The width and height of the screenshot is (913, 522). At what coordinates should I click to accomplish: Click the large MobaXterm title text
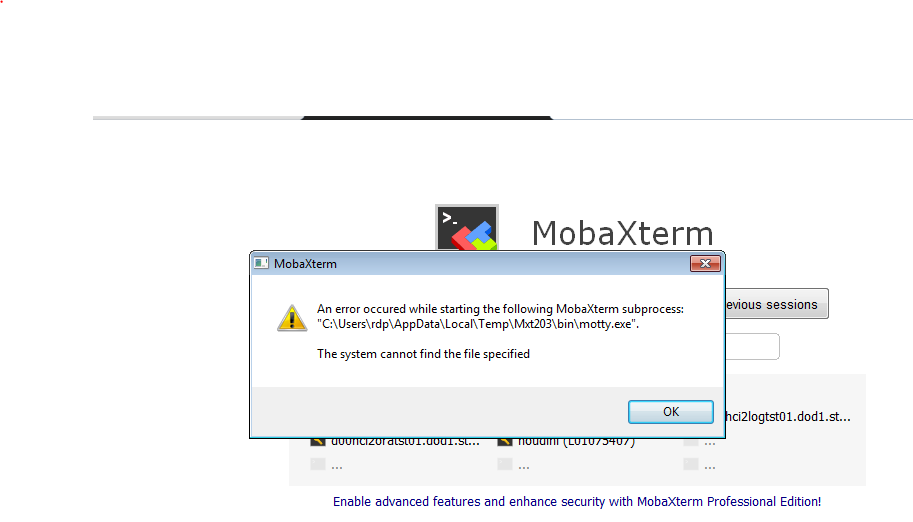click(622, 233)
